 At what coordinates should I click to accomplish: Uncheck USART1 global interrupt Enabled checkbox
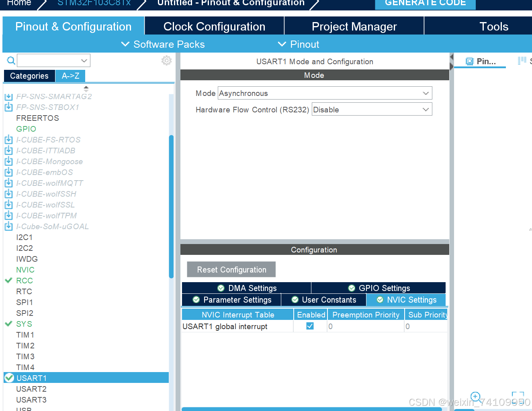(x=310, y=326)
